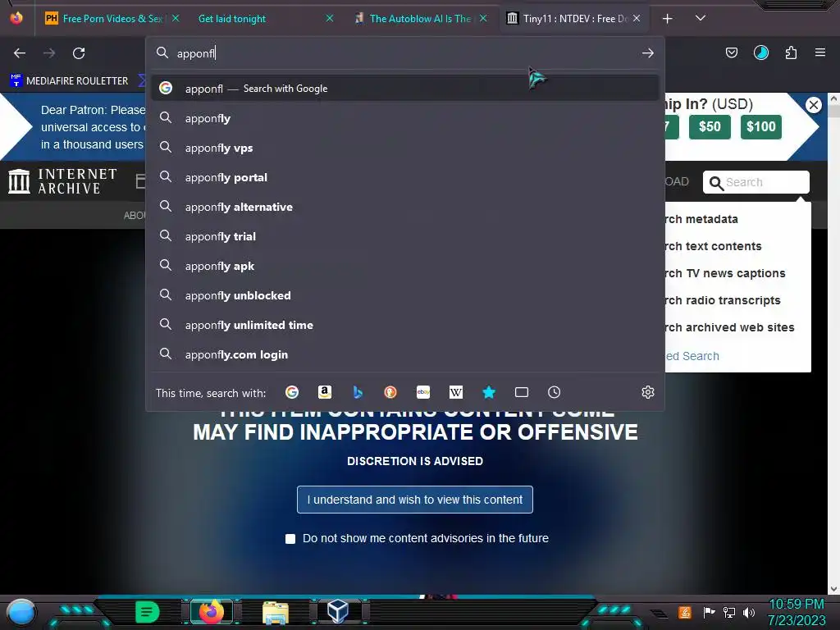
Task: Choose 'apponfly.com login' suggestion
Action: [x=405, y=354]
